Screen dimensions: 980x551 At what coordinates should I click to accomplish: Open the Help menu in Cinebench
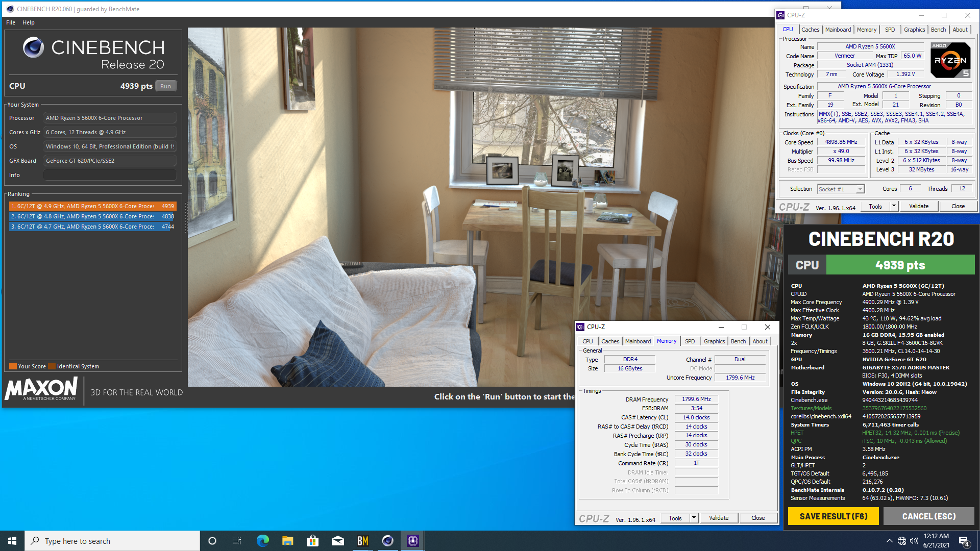[29, 22]
